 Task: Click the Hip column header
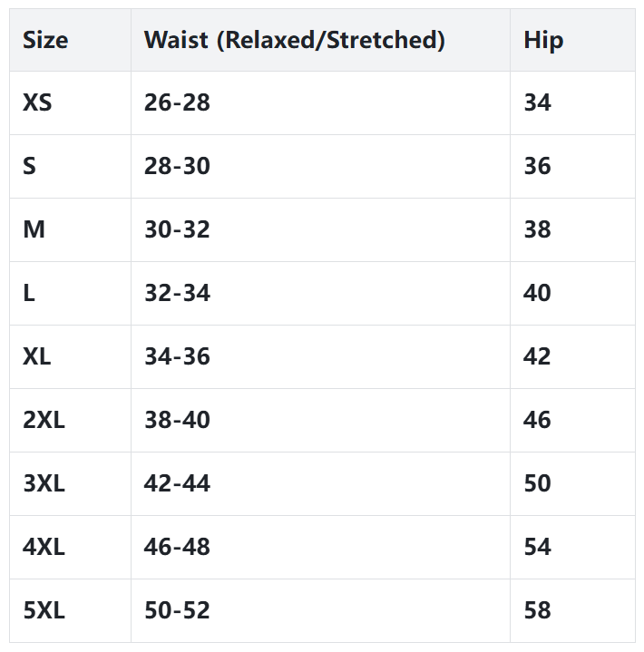coord(543,40)
